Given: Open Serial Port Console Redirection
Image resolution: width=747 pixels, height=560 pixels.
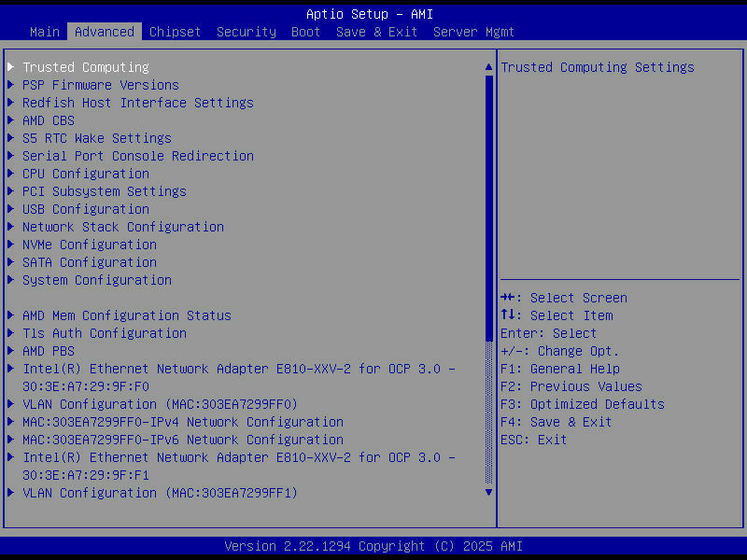Looking at the screenshot, I should pyautogui.click(x=137, y=156).
